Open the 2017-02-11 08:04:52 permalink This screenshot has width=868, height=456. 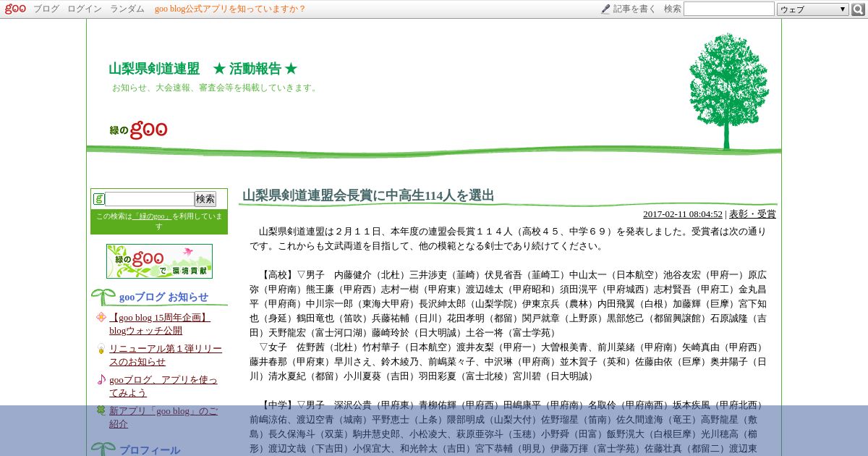pyautogui.click(x=683, y=214)
